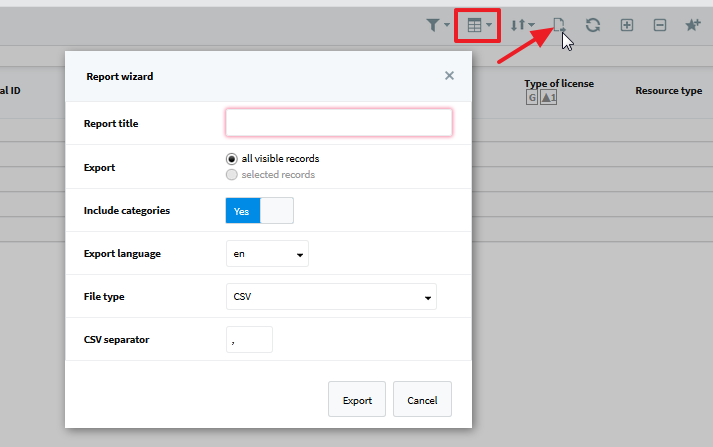Click the Cancel button
713x447 pixels.
coord(422,399)
